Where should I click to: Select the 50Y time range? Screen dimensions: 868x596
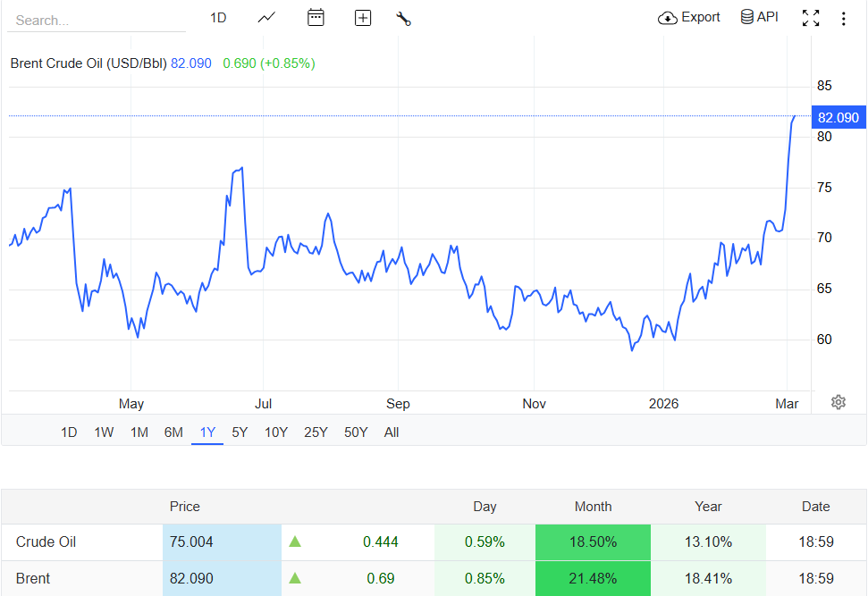click(356, 432)
